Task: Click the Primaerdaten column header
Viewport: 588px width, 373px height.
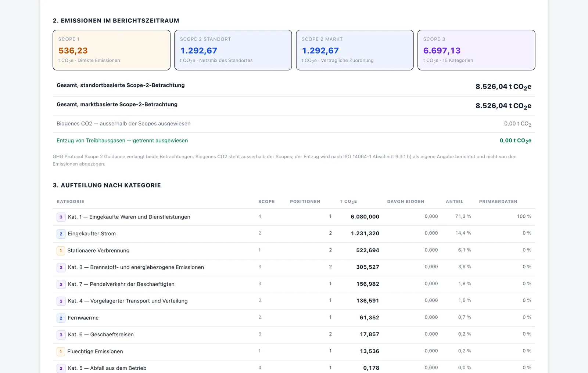Action: (x=498, y=202)
